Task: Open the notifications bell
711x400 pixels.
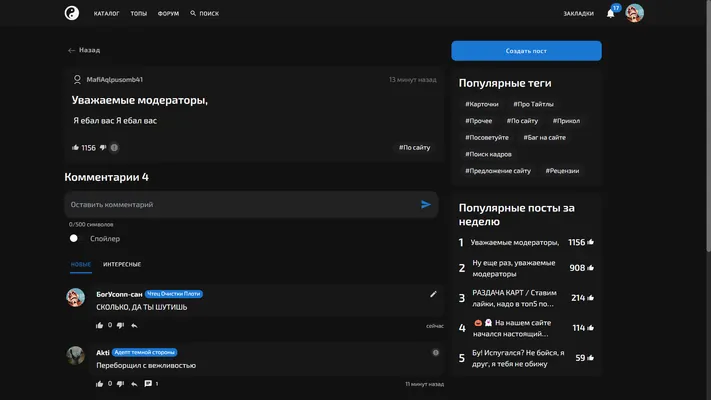Action: 611,13
